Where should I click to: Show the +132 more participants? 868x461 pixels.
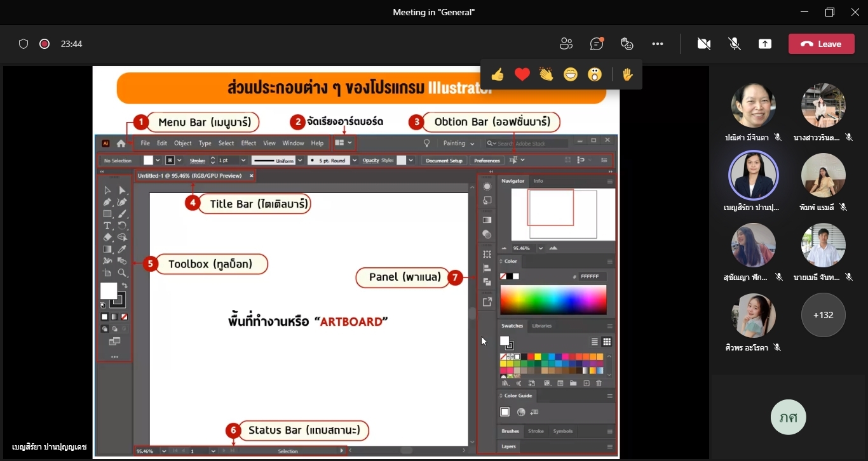pos(823,315)
